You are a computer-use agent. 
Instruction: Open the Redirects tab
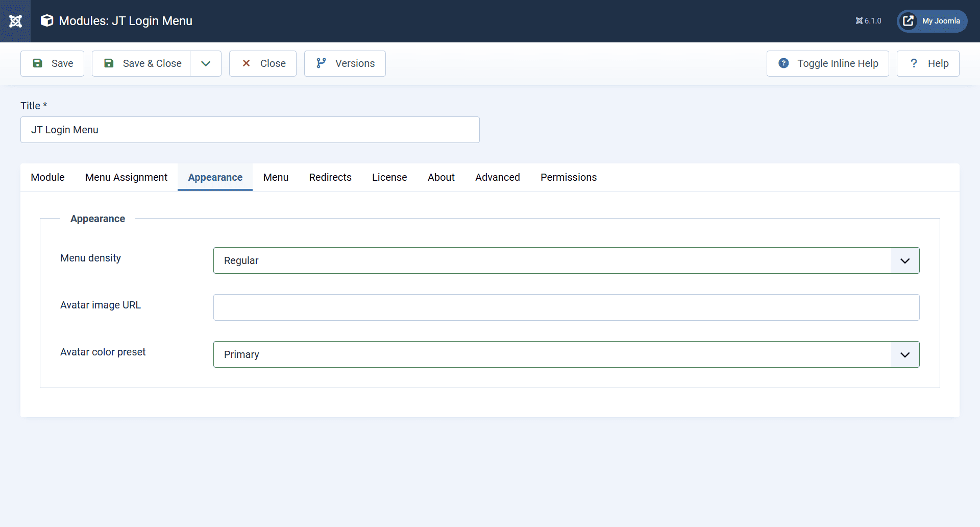pos(330,177)
